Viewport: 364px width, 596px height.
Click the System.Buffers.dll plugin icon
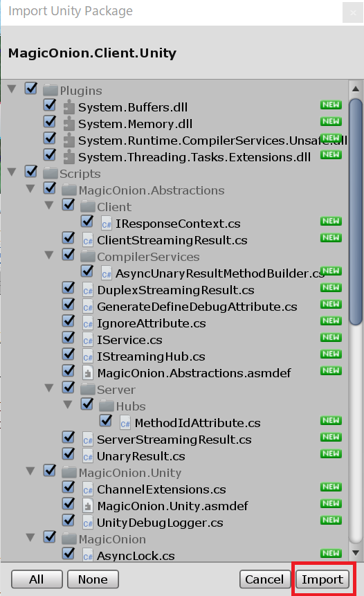pos(69,107)
